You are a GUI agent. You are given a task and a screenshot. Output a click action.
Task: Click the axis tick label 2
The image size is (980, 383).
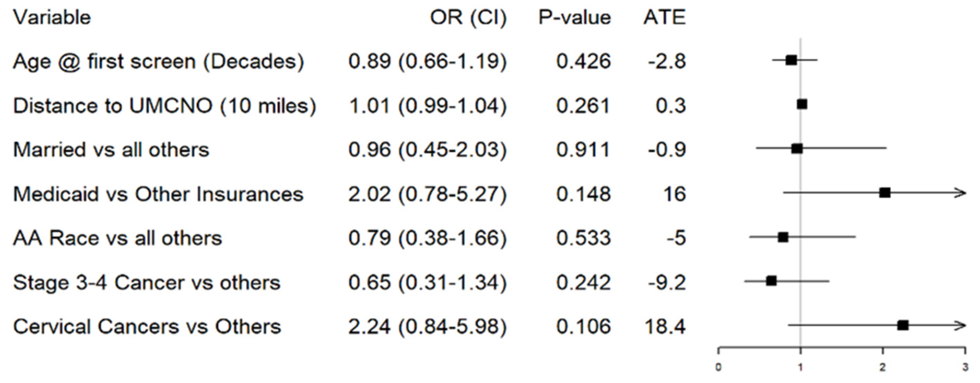(882, 368)
